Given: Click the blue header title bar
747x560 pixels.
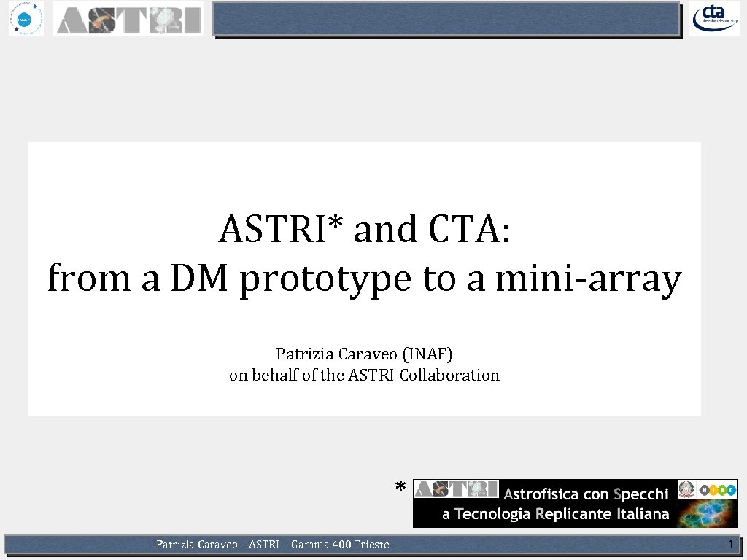Looking at the screenshot, I should click(x=447, y=20).
